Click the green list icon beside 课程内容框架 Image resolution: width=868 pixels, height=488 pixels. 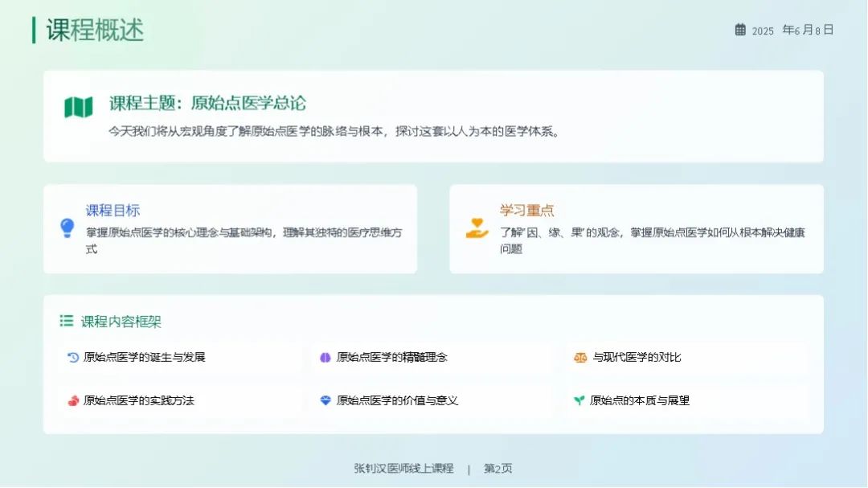coord(67,321)
